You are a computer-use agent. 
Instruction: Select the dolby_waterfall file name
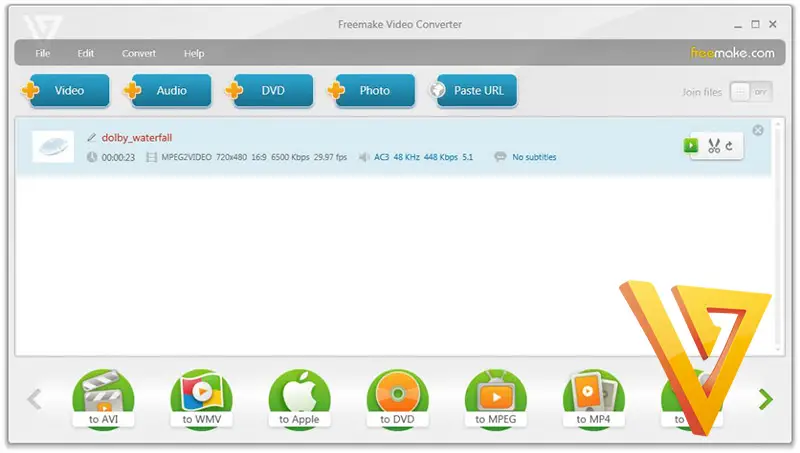tap(137, 138)
